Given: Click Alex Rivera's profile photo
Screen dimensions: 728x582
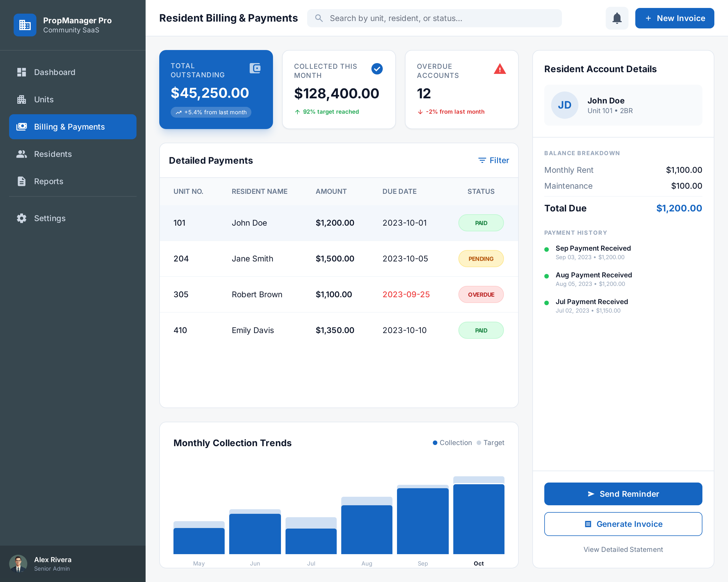Looking at the screenshot, I should tap(18, 564).
